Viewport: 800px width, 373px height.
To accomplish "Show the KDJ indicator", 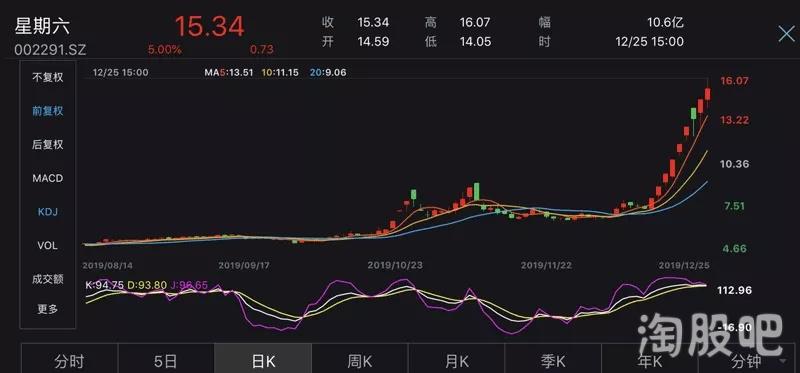I will pyautogui.click(x=48, y=211).
